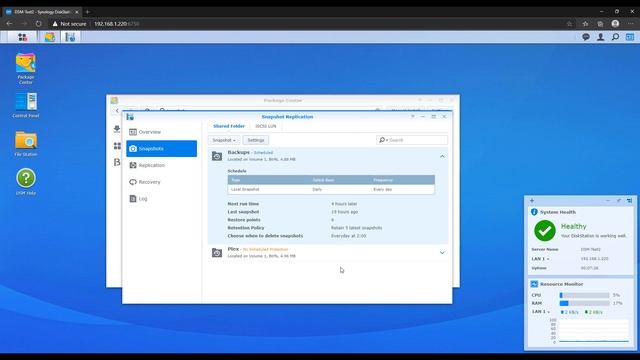The width and height of the screenshot is (640, 360).
Task: Toggle the widgets panel icon
Action: click(x=630, y=37)
